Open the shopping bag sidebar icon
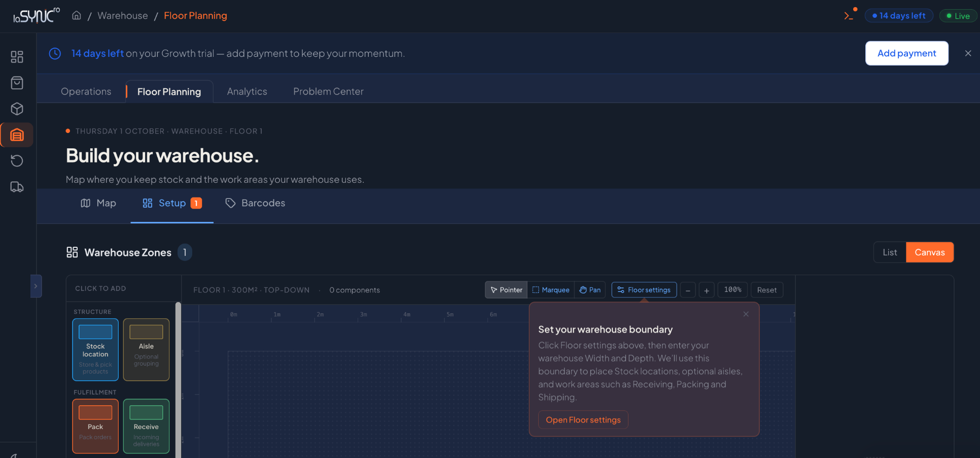Image resolution: width=980 pixels, height=458 pixels. click(x=17, y=83)
